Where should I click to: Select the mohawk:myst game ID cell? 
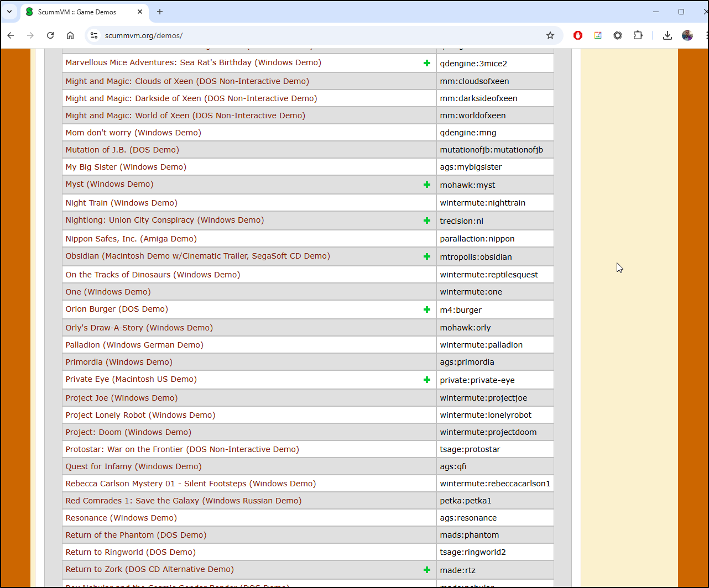point(495,185)
